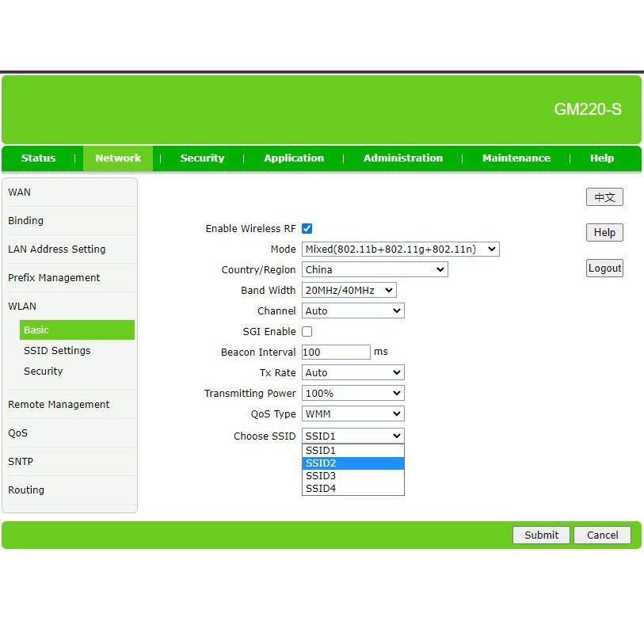Viewport: 644px width, 644px height.
Task: Click the Submit button
Action: click(541, 535)
